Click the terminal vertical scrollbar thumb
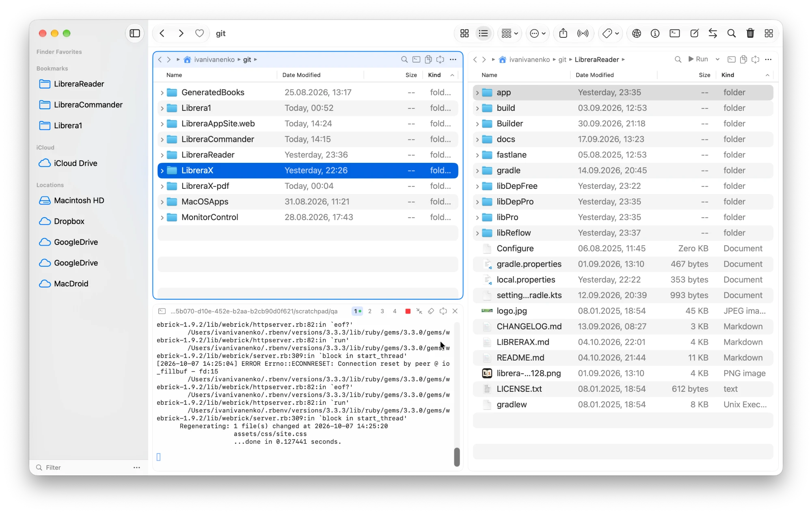The image size is (812, 514). tap(457, 457)
